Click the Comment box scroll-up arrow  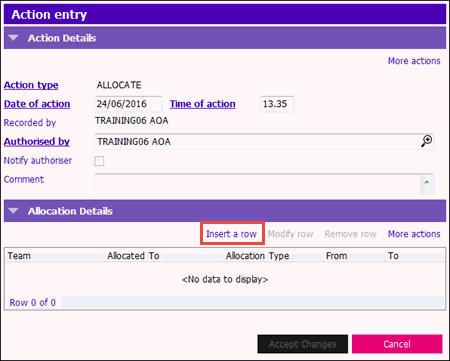pos(427,182)
